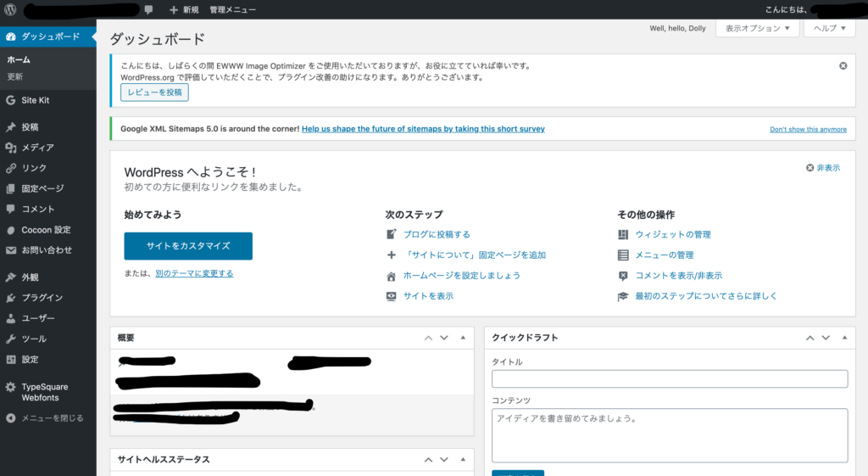Viewport: 868px width, 476px height.
Task: Collapse the 概要 widget panel
Action: [463, 338]
